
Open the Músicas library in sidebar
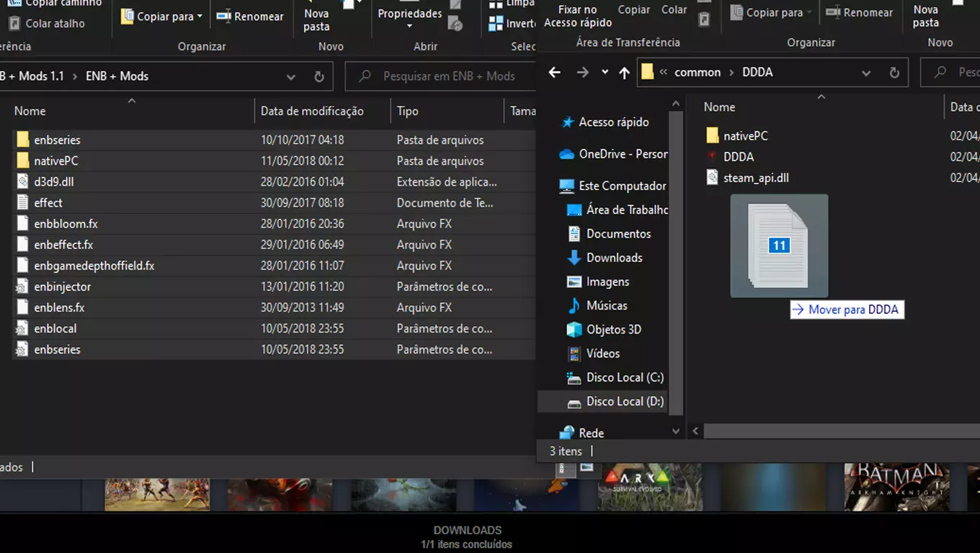coord(607,305)
